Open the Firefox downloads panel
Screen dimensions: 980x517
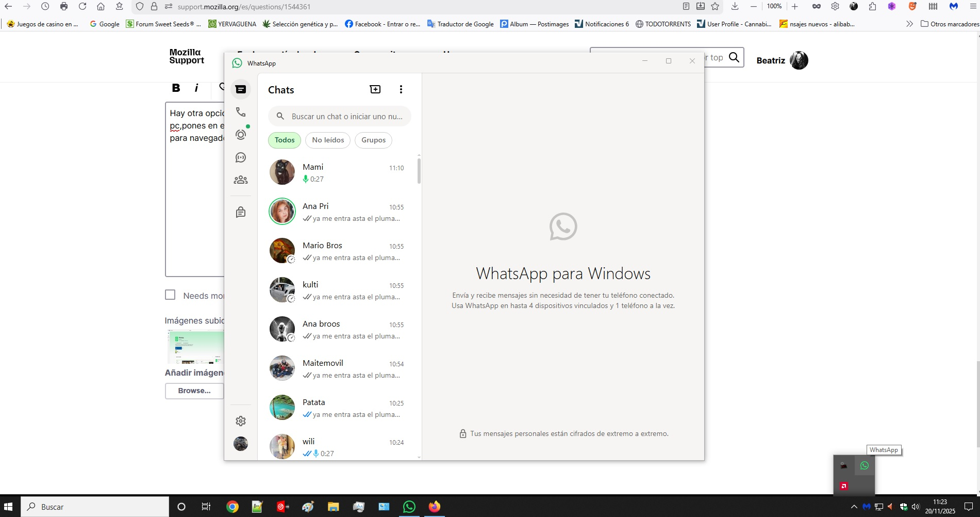click(735, 7)
